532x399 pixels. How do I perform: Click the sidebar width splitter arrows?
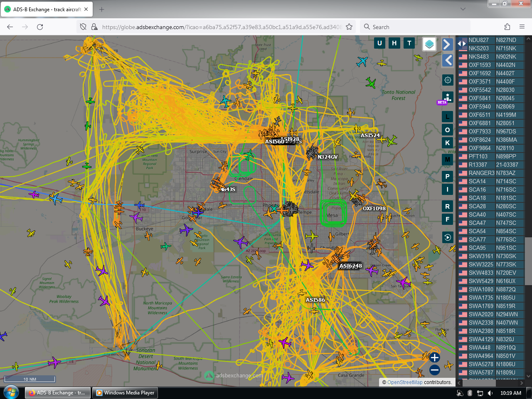[461, 43]
